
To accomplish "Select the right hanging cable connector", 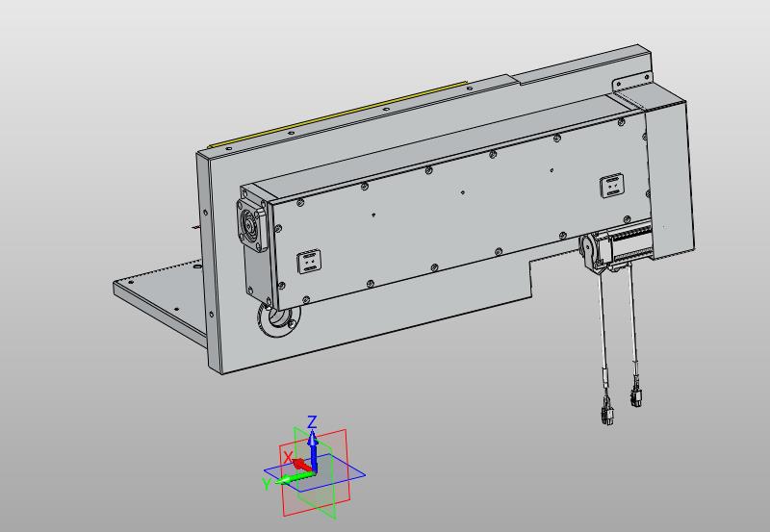I will pyautogui.click(x=637, y=396).
